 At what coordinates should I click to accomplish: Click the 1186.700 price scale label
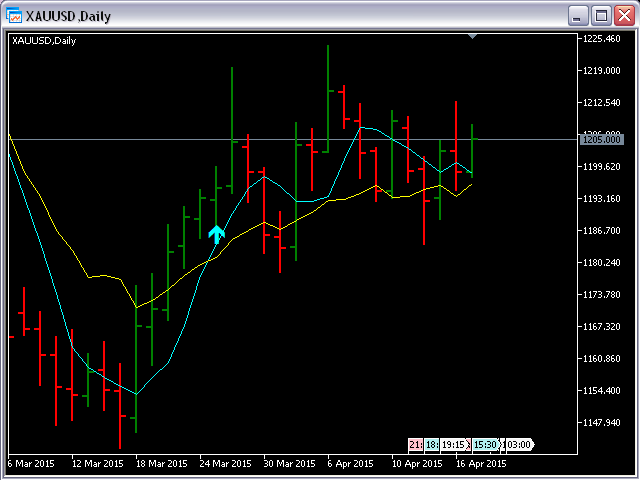(602, 231)
